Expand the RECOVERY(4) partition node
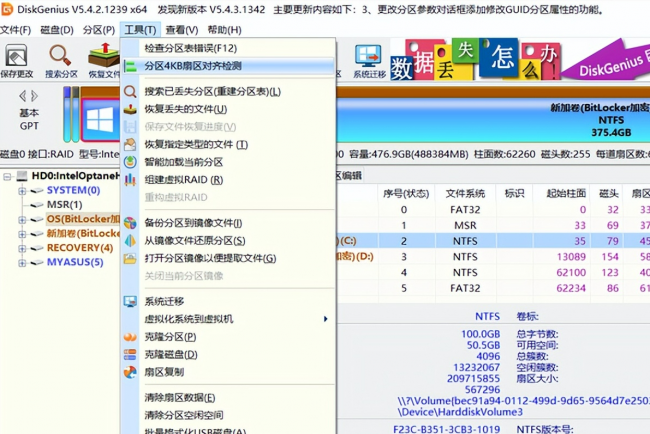Screen dimensions: 650x434 (22, 249)
